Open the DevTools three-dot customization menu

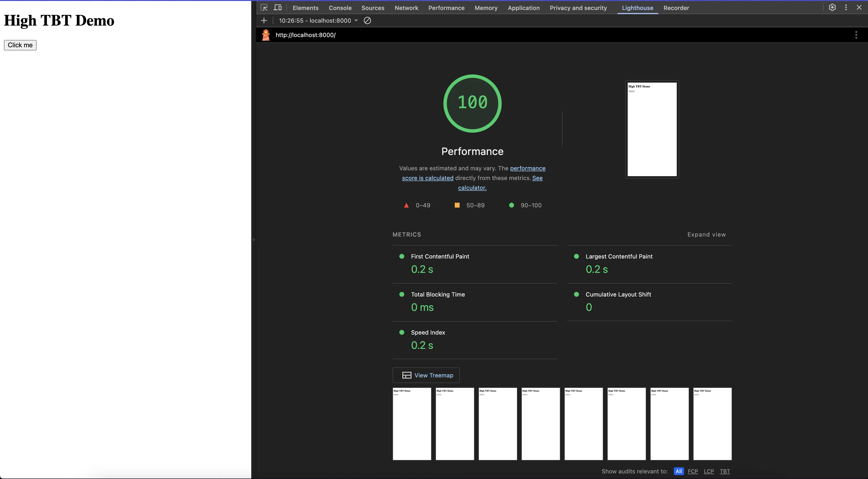click(x=846, y=7)
